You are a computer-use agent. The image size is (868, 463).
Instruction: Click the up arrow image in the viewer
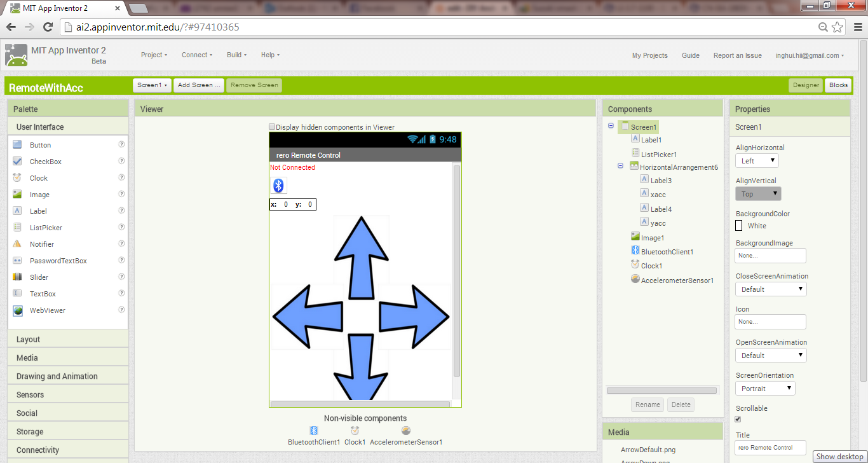point(362,258)
